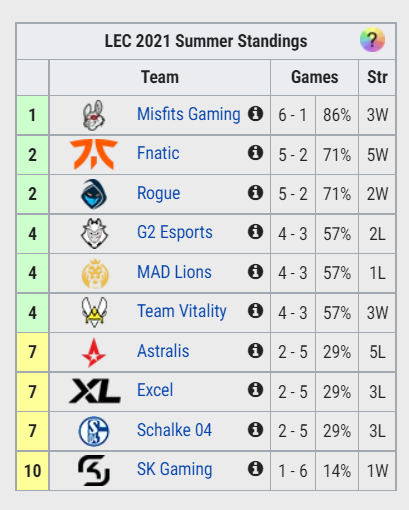Click the Excel info icon
409x510 pixels.
tap(255, 390)
